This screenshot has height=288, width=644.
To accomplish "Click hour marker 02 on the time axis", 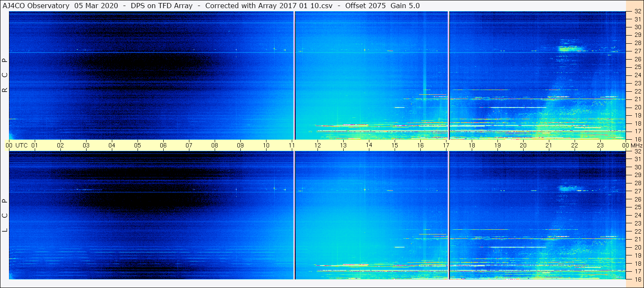I will (60, 145).
